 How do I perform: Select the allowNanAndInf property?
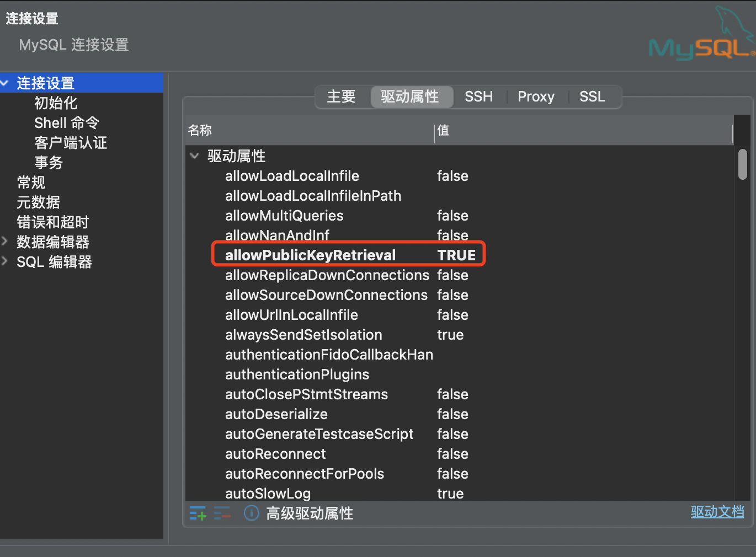click(x=277, y=235)
